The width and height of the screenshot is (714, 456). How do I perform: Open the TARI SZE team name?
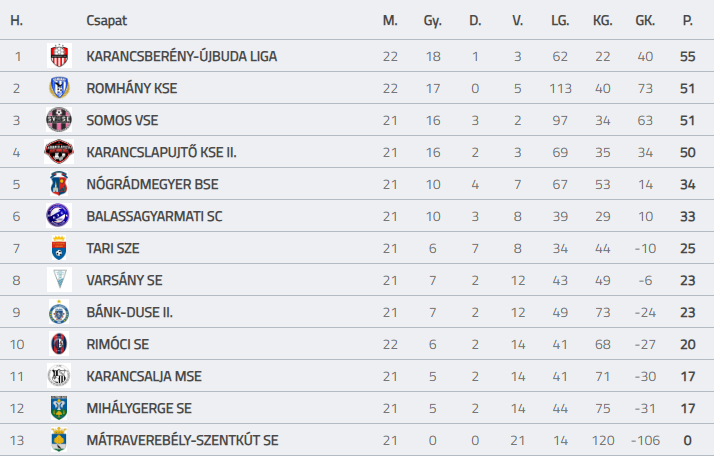pyautogui.click(x=112, y=248)
